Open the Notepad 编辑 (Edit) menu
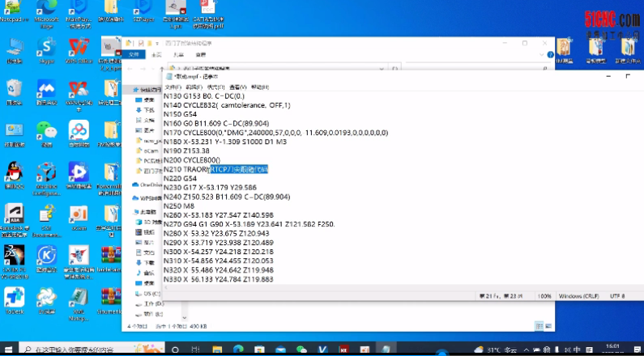 [x=194, y=87]
